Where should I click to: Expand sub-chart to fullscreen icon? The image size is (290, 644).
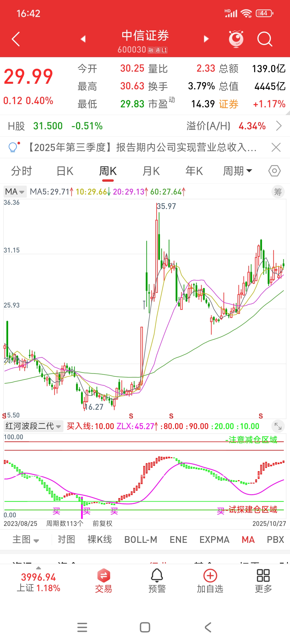pos(278,426)
